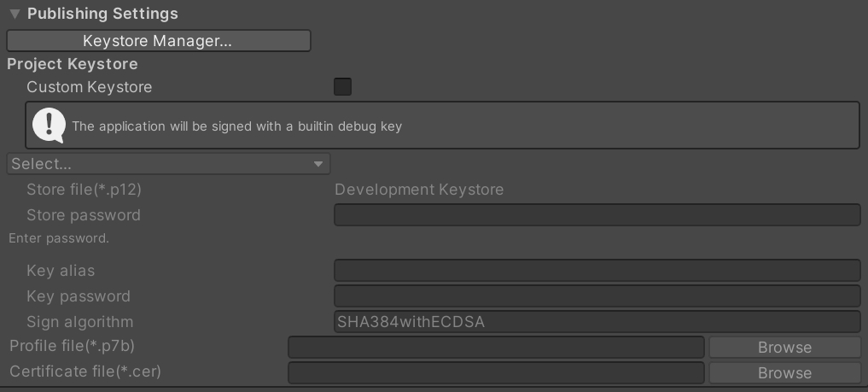This screenshot has height=392, width=868.
Task: Click the Custom Keystore label
Action: point(90,87)
